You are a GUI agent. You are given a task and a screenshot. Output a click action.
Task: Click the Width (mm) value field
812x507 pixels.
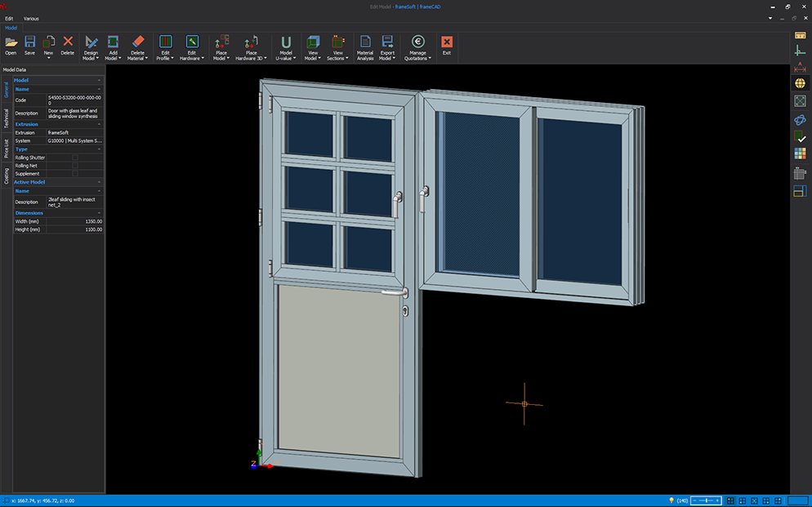pos(75,221)
